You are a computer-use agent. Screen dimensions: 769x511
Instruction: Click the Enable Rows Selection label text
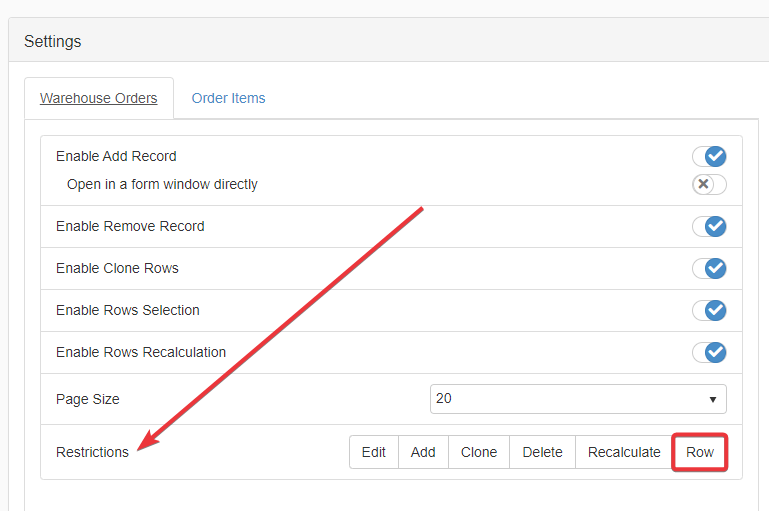pyautogui.click(x=128, y=311)
